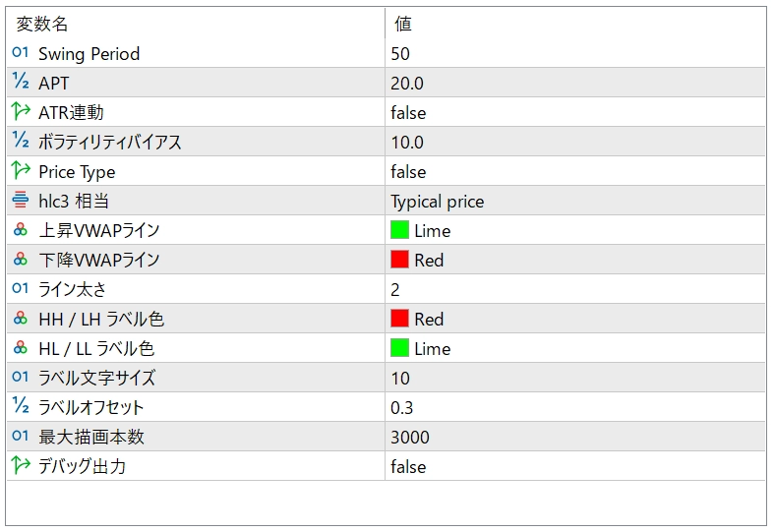The width and height of the screenshot is (775, 532).
Task: Click the boolean icon beside デバッグ出力
Action: pyautogui.click(x=21, y=466)
